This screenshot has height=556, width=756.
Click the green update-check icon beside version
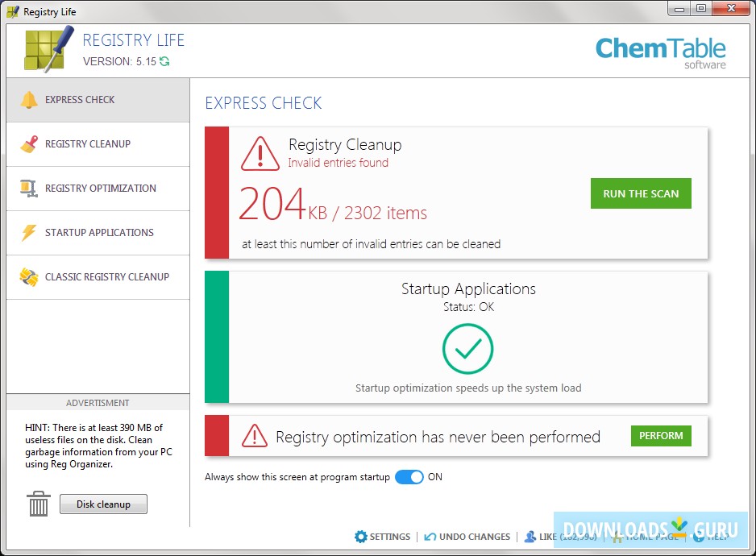click(x=164, y=61)
